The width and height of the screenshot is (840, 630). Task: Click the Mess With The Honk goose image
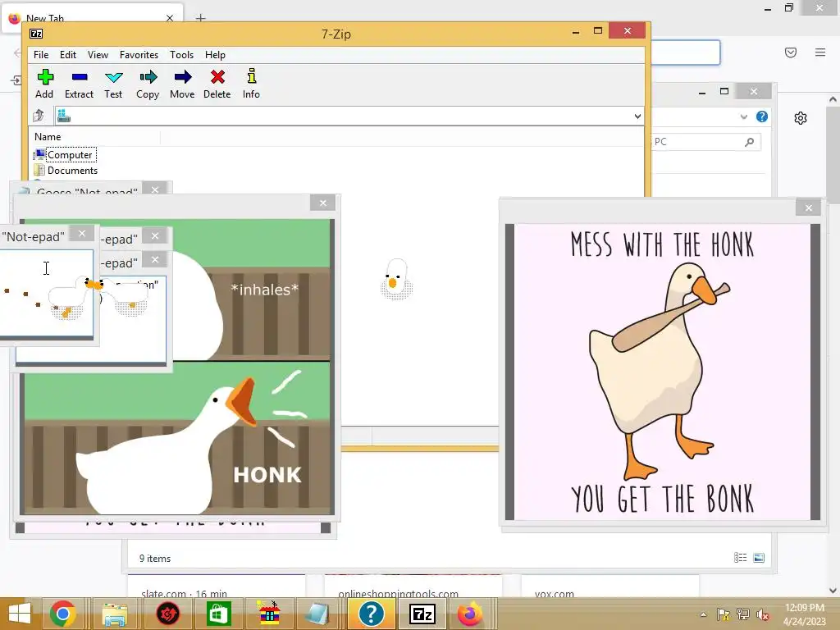[x=663, y=372]
